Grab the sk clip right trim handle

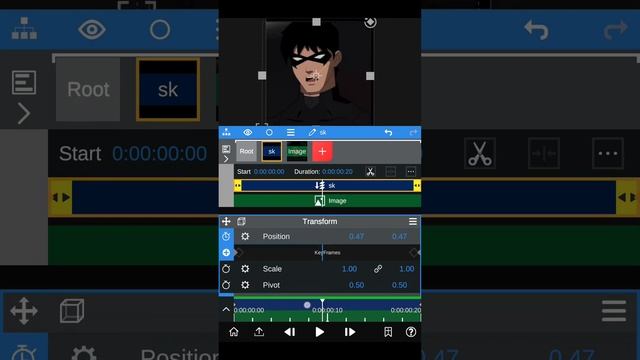click(x=417, y=186)
